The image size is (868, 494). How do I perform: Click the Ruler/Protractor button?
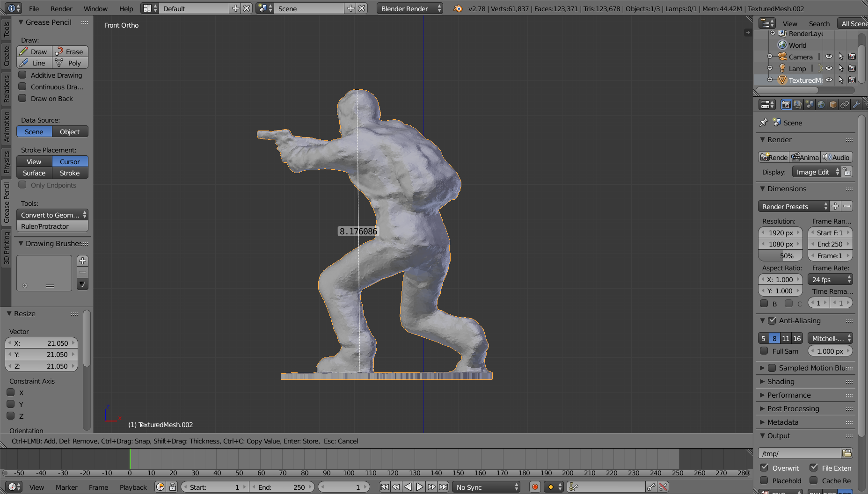click(x=52, y=226)
